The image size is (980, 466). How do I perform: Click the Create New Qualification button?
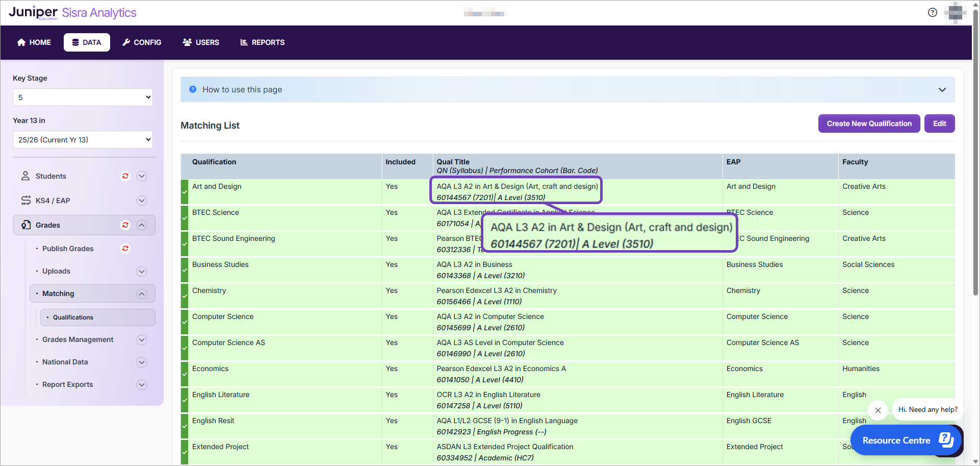point(869,124)
